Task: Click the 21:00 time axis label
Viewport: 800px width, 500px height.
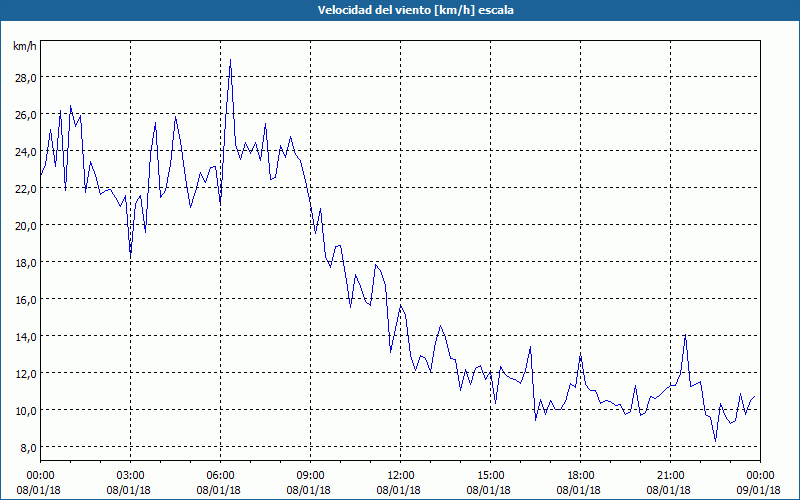Action: pyautogui.click(x=670, y=476)
